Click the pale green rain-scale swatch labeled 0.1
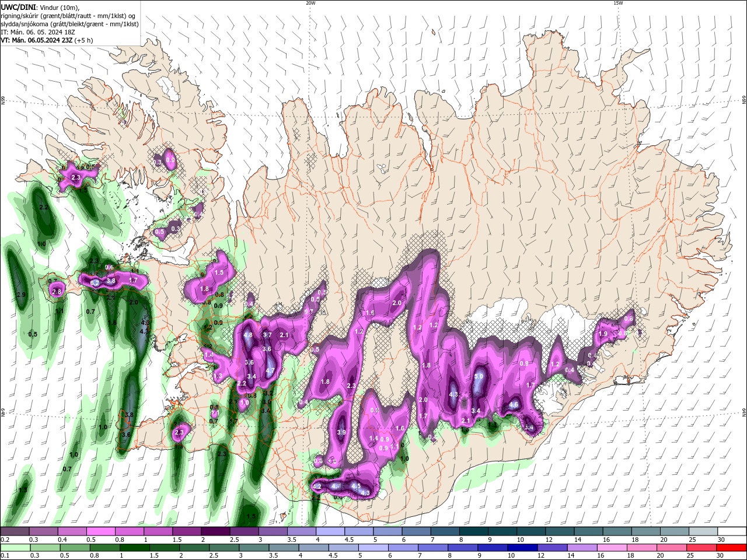The width and height of the screenshot is (747, 560). pos(15,548)
